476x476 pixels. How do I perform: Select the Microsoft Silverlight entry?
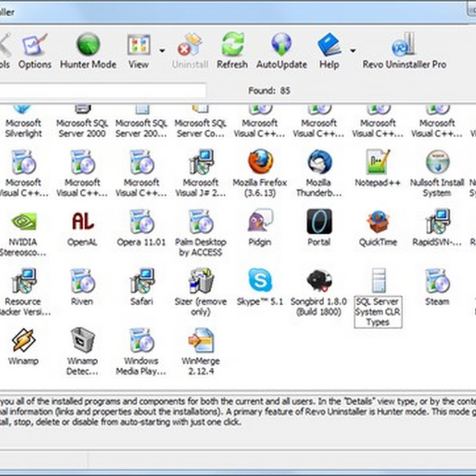(23, 121)
